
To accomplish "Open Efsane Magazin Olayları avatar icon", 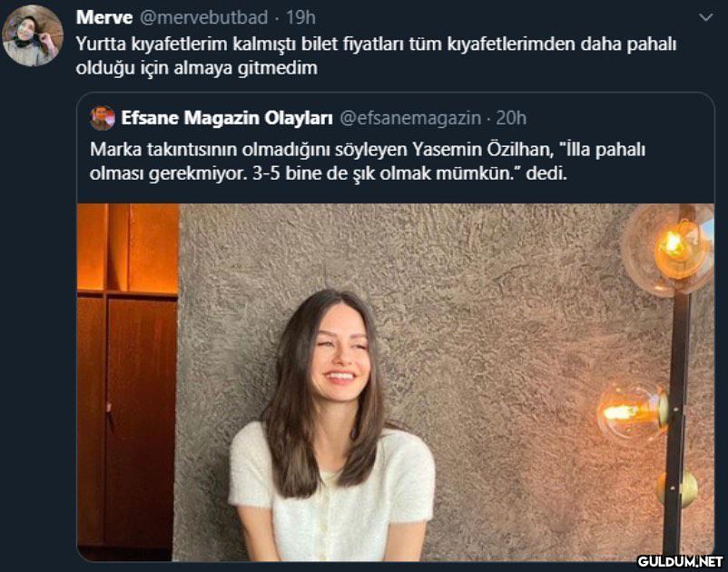I will point(103,118).
